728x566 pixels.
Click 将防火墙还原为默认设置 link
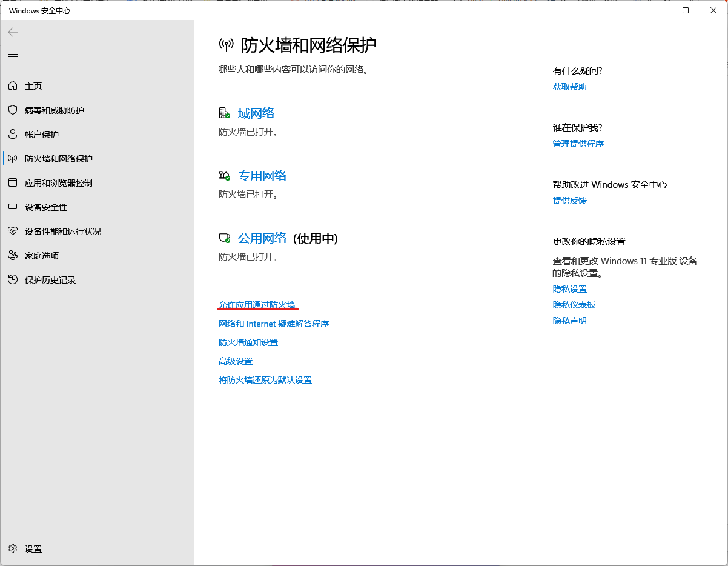pos(265,380)
